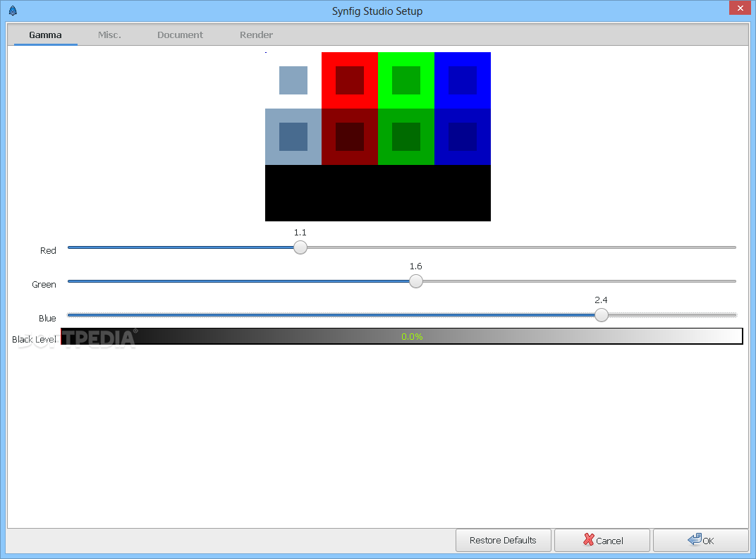Image resolution: width=756 pixels, height=559 pixels.
Task: Click the Black Level gradient bar
Action: pos(402,336)
